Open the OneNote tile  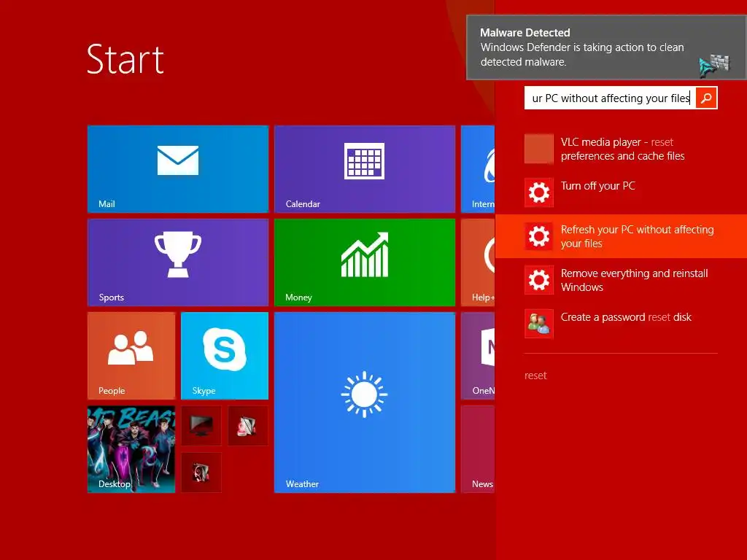click(x=478, y=355)
